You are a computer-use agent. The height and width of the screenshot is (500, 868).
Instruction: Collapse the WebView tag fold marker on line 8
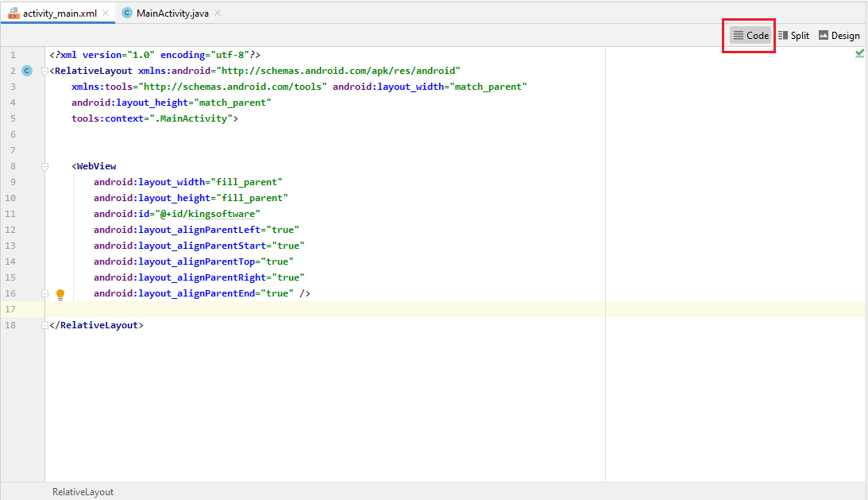pos(45,166)
